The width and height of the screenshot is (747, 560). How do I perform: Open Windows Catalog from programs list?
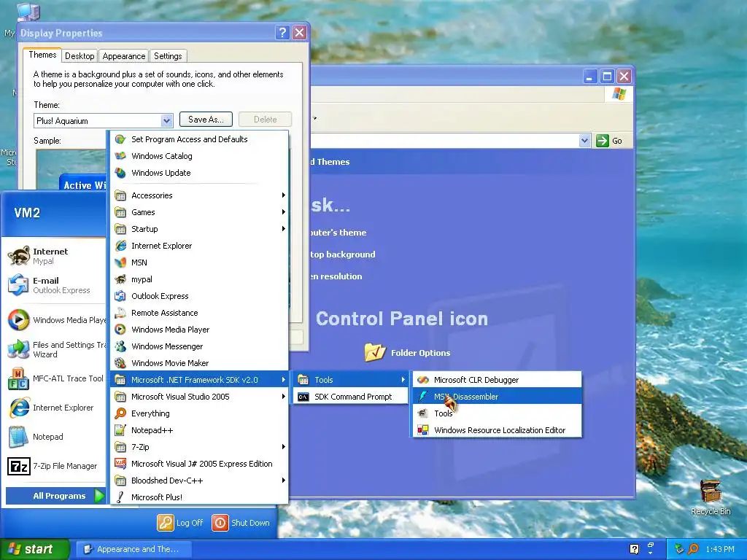[199, 156]
